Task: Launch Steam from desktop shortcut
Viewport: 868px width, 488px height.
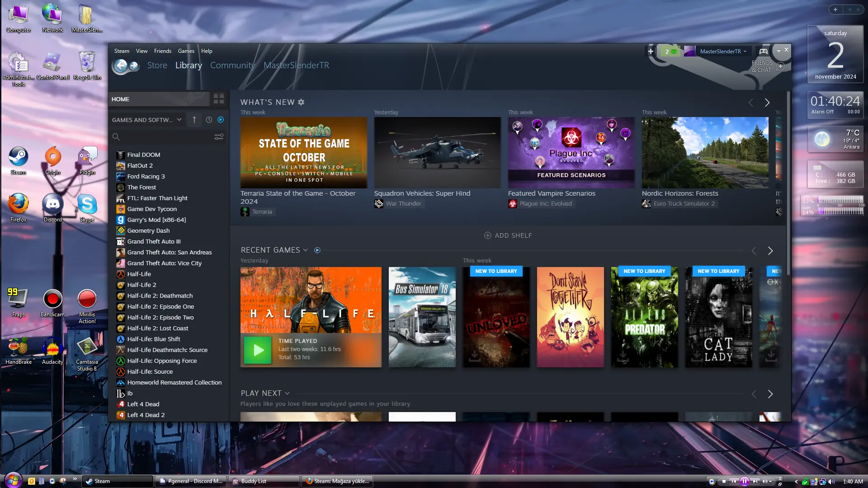Action: [x=18, y=161]
